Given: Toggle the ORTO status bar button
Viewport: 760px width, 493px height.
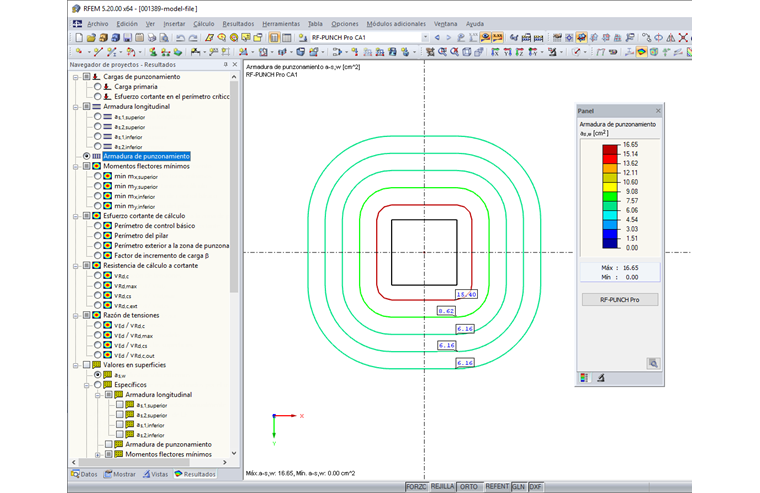Looking at the screenshot, I should click(x=468, y=487).
